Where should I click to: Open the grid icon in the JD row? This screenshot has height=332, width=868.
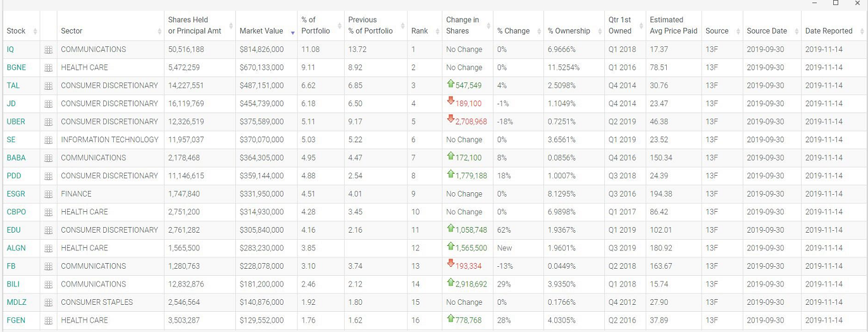[48, 104]
